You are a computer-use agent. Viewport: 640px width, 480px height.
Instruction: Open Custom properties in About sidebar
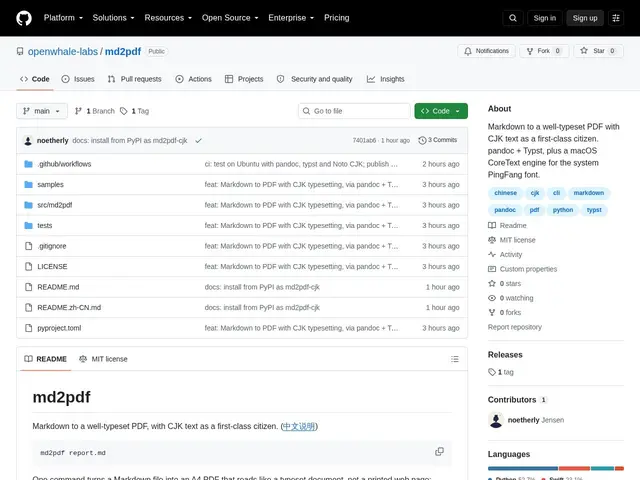point(522,269)
